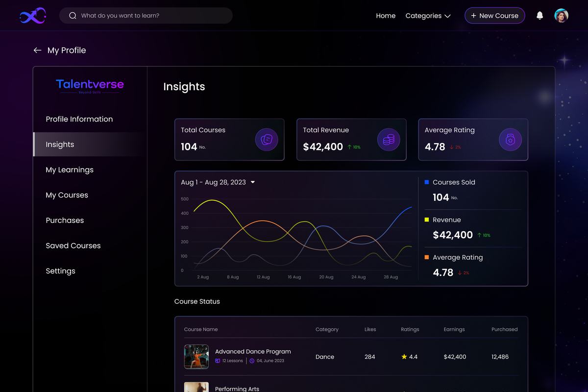Click the lessons book icon for Advanced Dance Program
Viewport: 588px width, 392px height.
pyautogui.click(x=218, y=361)
